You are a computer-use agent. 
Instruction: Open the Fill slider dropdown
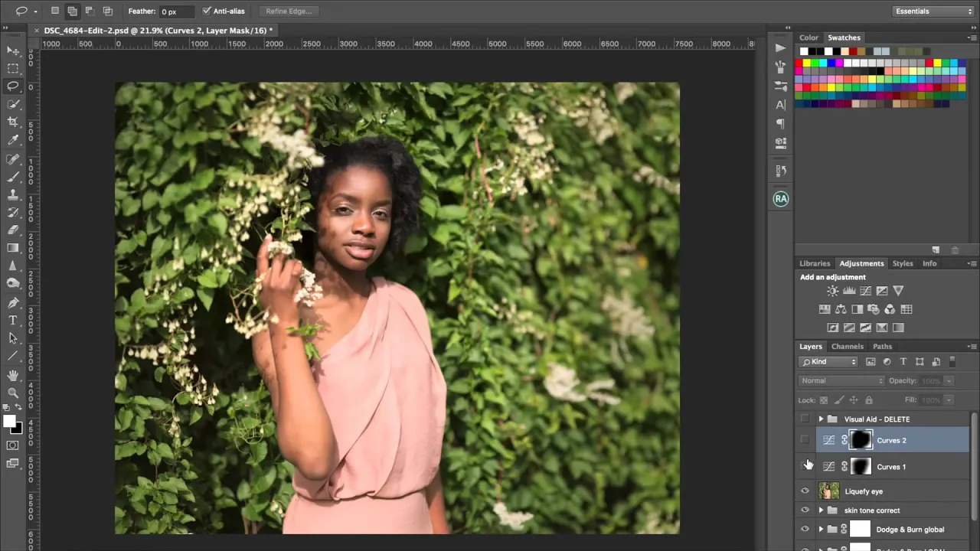click(949, 399)
